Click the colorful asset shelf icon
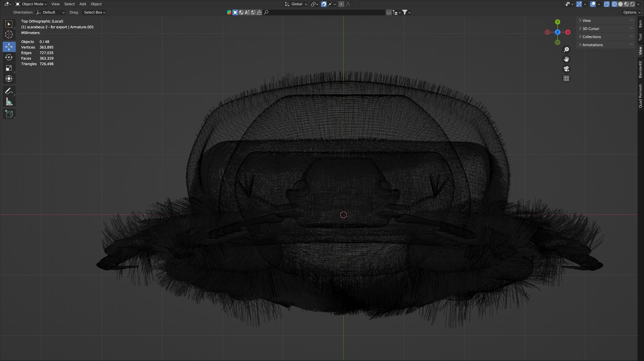Viewport: 644px width, 361px height. pyautogui.click(x=229, y=12)
